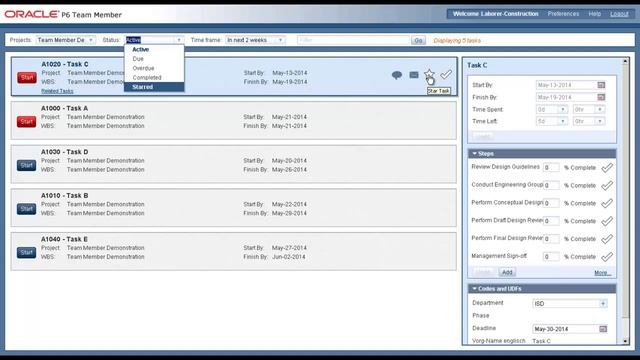Open discussion bubble icon for Task C
Image resolution: width=640 pixels, height=360 pixels.
(x=397, y=75)
